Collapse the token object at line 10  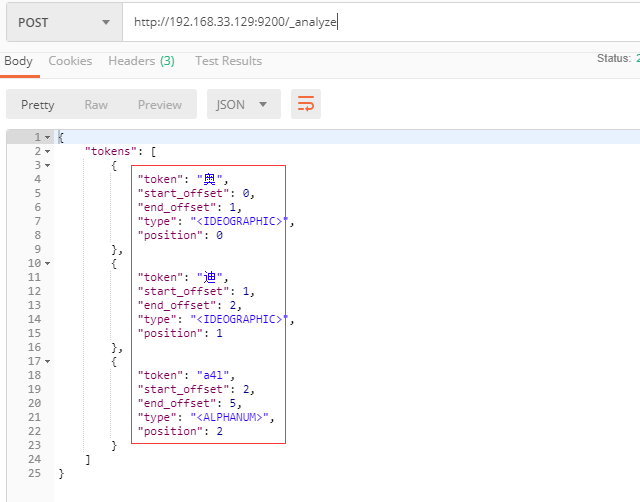pyautogui.click(x=47, y=263)
